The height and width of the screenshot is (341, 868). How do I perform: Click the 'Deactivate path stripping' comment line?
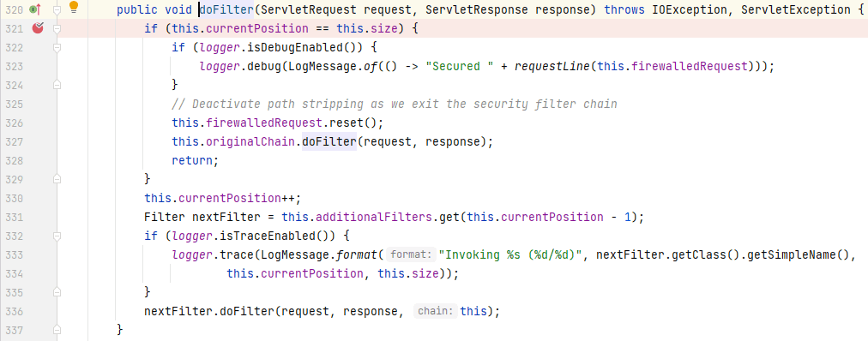click(x=395, y=104)
